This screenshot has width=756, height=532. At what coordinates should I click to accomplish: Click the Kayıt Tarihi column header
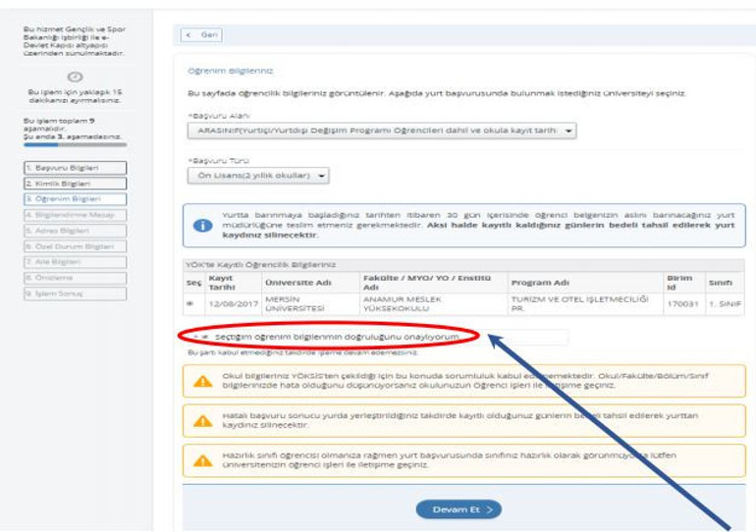click(220, 282)
